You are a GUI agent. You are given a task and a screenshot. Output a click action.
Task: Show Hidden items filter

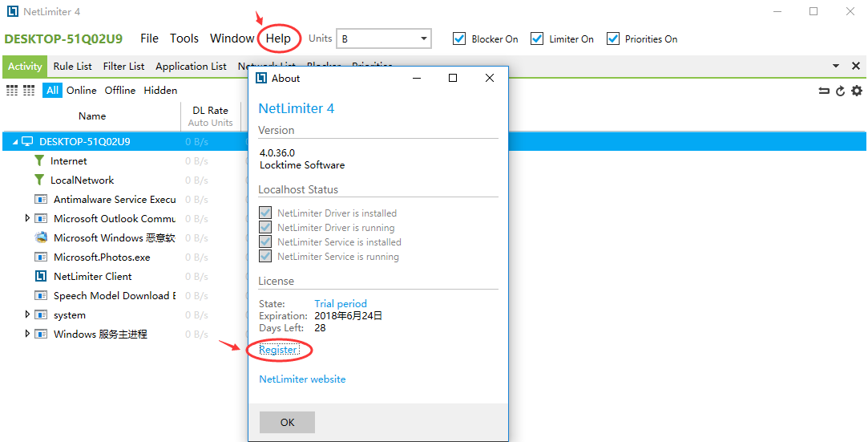tap(160, 91)
